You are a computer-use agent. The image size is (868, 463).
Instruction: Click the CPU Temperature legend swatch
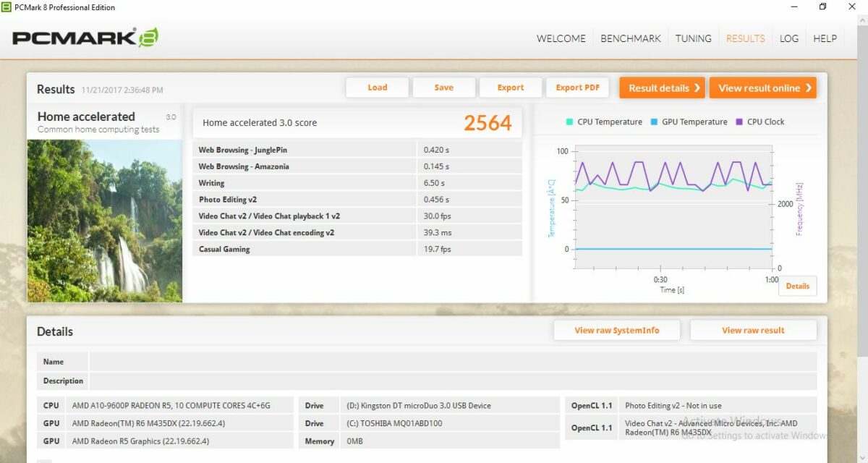pyautogui.click(x=570, y=122)
